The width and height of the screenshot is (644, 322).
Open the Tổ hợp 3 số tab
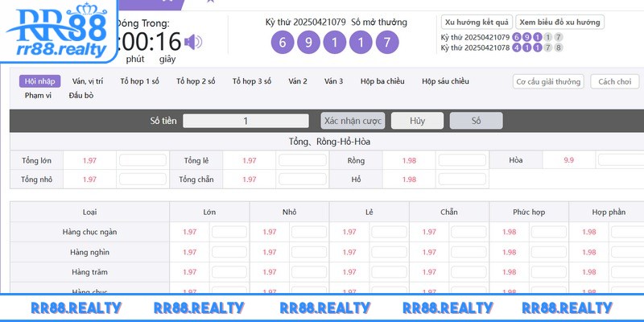tap(252, 81)
